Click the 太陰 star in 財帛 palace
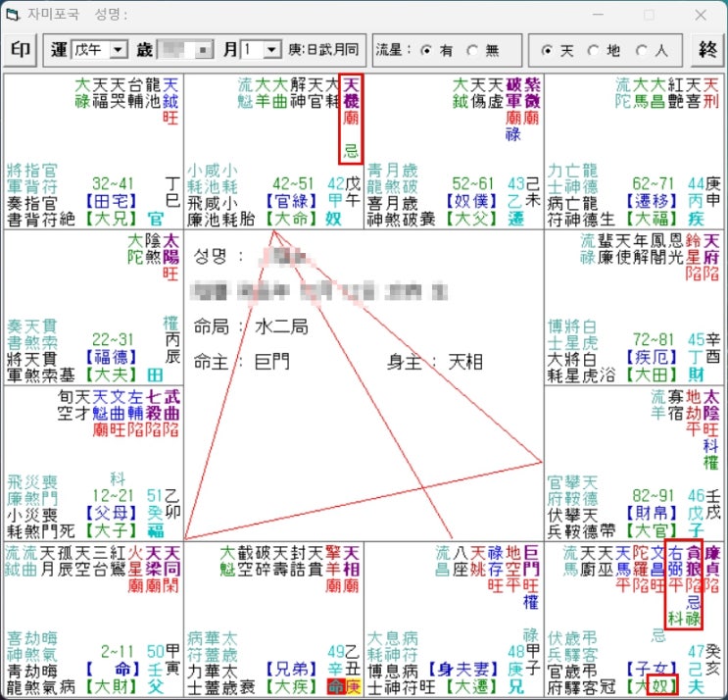 click(x=711, y=405)
